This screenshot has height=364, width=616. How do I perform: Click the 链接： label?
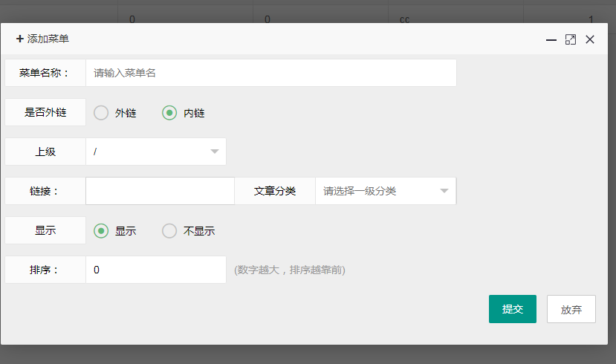tap(44, 191)
